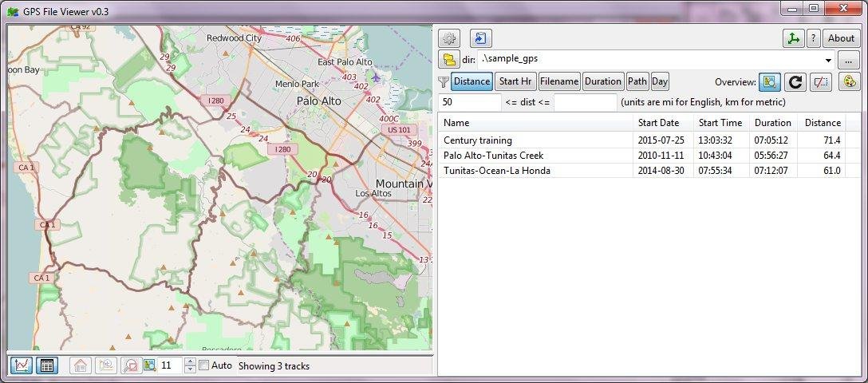The image size is (868, 383).
Task: Click the red slash dashed-box icon
Action: click(821, 82)
